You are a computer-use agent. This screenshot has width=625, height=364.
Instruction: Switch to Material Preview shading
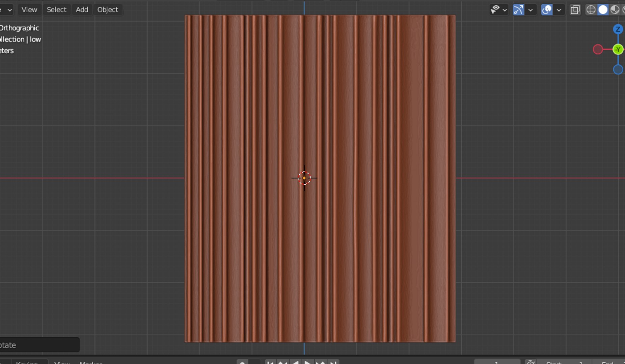pyautogui.click(x=615, y=10)
